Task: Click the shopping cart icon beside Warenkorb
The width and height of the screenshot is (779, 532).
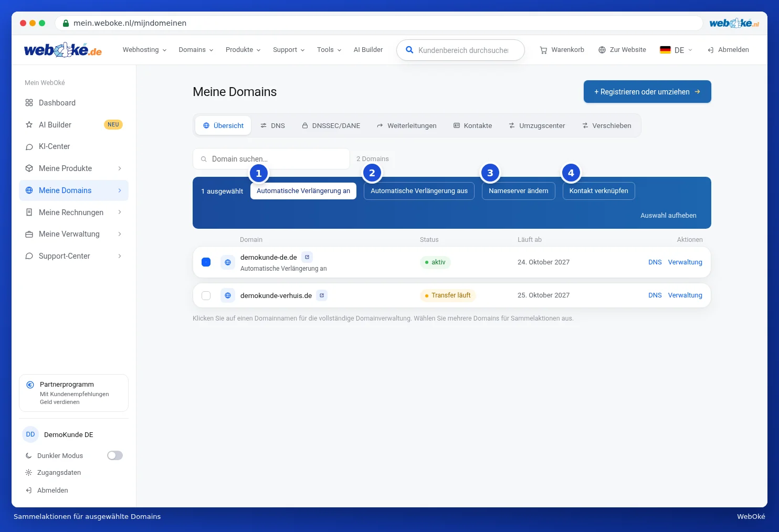Action: (543, 50)
